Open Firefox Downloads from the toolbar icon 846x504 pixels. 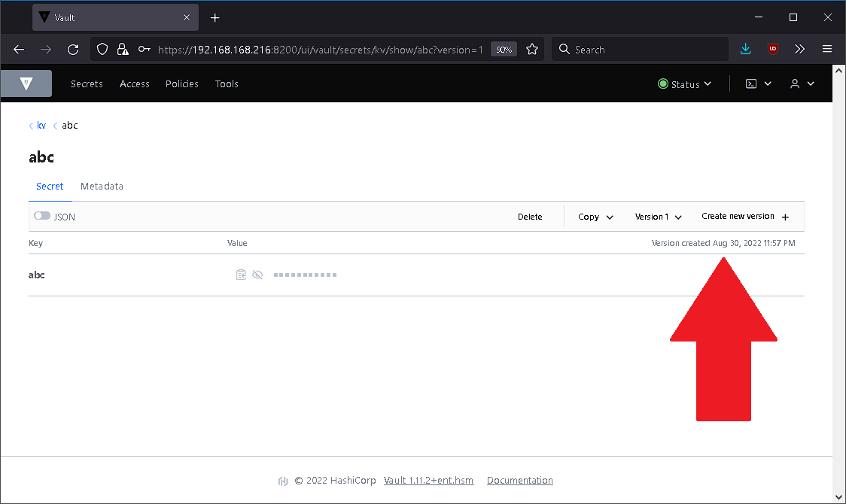tap(745, 49)
